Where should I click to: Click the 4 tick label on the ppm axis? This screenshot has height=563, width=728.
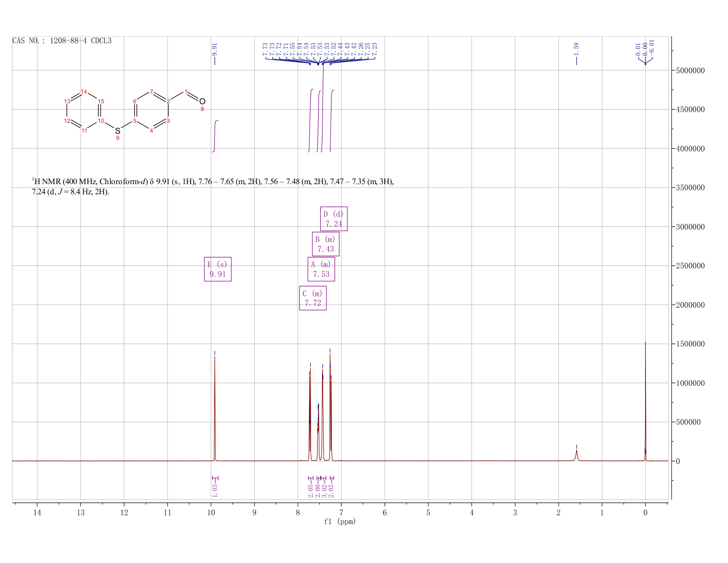[x=472, y=512]
